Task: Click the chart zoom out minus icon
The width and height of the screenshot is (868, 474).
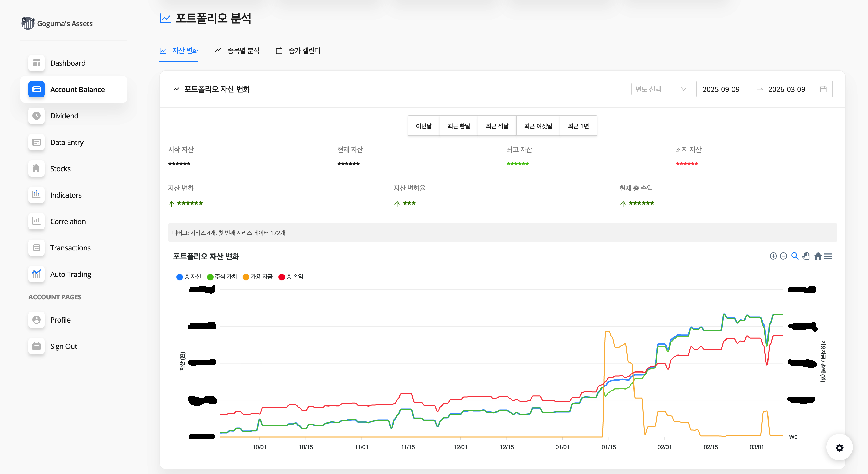Action: point(783,256)
